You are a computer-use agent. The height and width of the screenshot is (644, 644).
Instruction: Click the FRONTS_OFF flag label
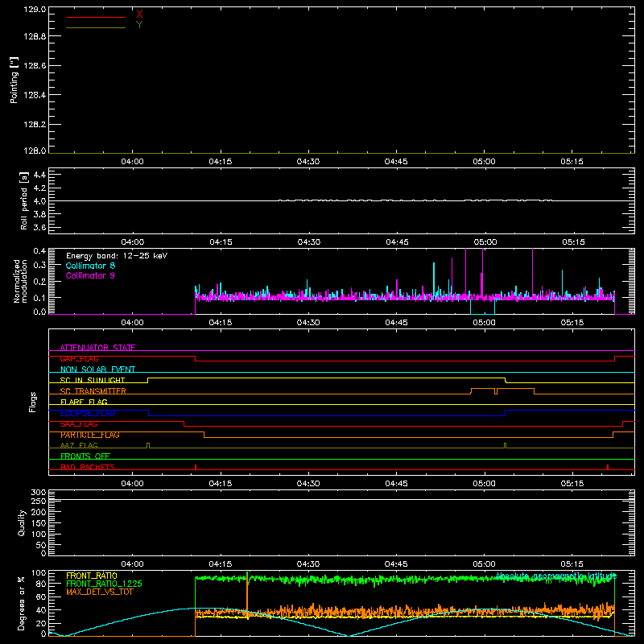pyautogui.click(x=85, y=456)
